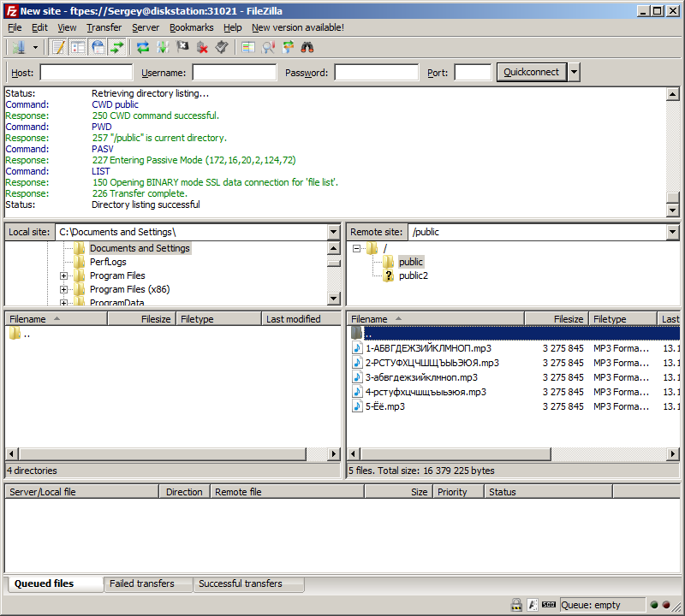Open the Site Manager dropdown arrow

35,47
